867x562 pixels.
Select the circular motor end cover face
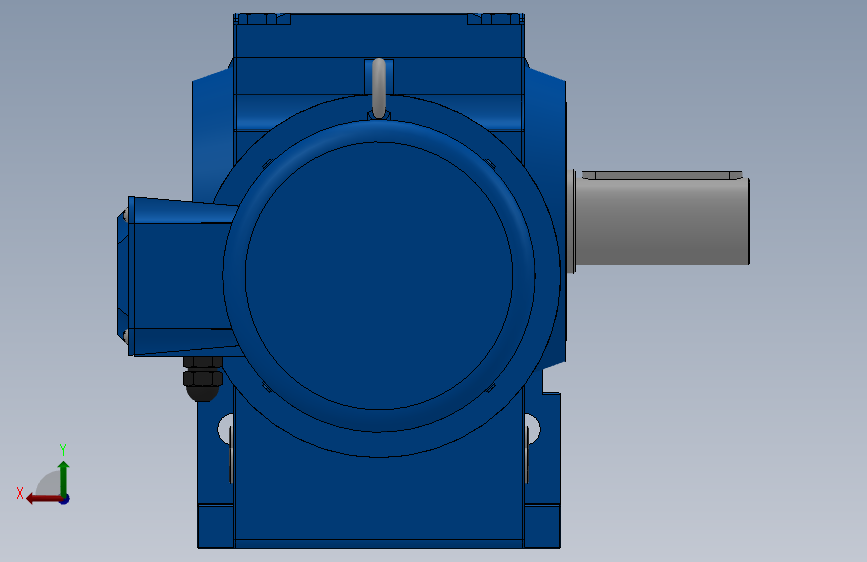pyautogui.click(x=379, y=275)
